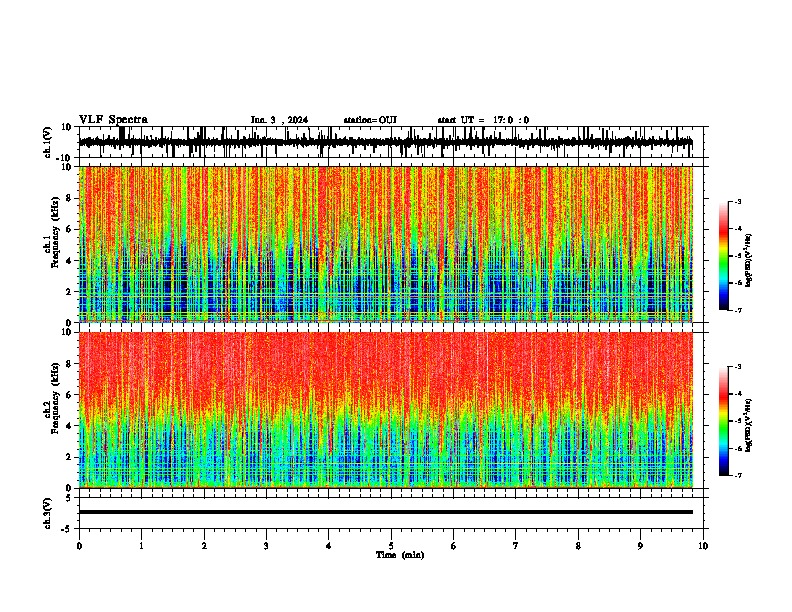
Task: Click the '10' label ending the time axis
Action: (703, 546)
